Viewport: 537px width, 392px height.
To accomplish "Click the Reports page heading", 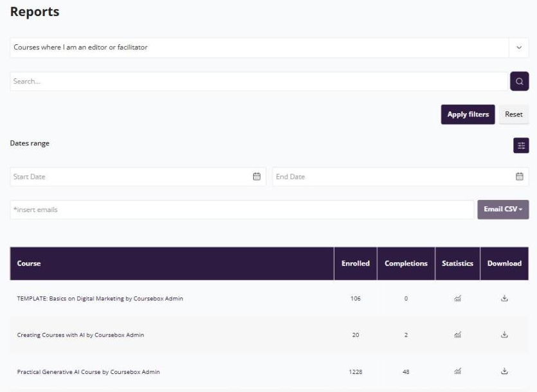I will pos(35,12).
